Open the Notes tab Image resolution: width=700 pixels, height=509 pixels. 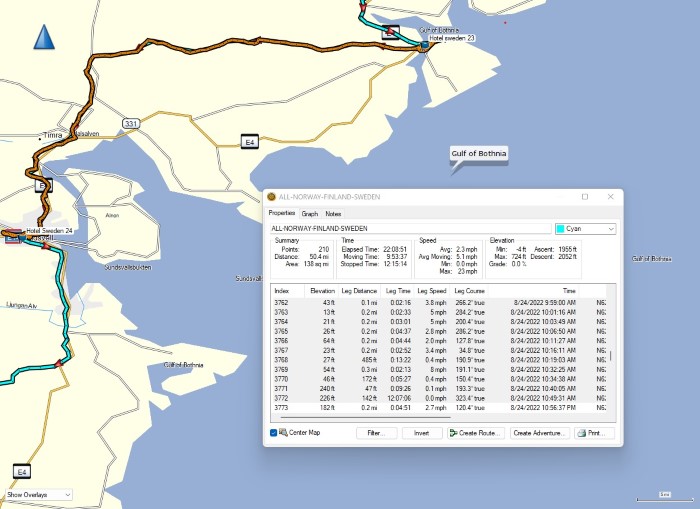333,214
